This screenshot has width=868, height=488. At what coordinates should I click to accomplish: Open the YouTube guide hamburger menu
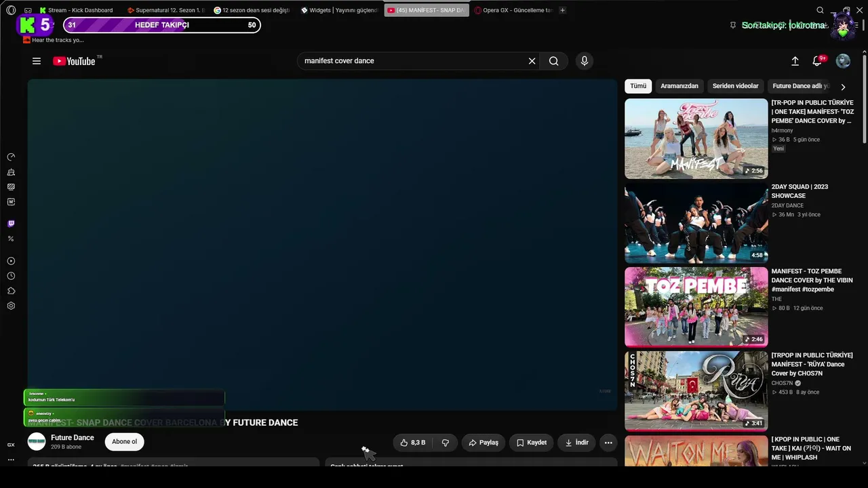click(x=37, y=61)
